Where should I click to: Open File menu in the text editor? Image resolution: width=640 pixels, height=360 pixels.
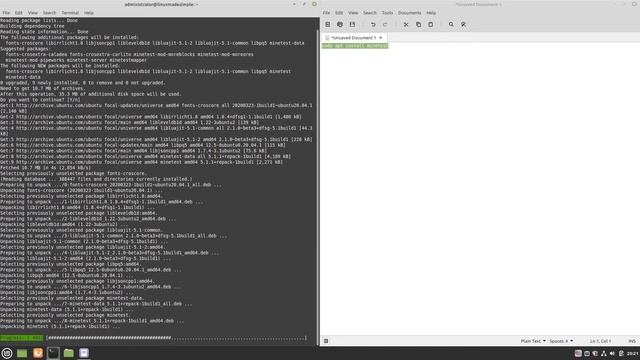(326, 13)
